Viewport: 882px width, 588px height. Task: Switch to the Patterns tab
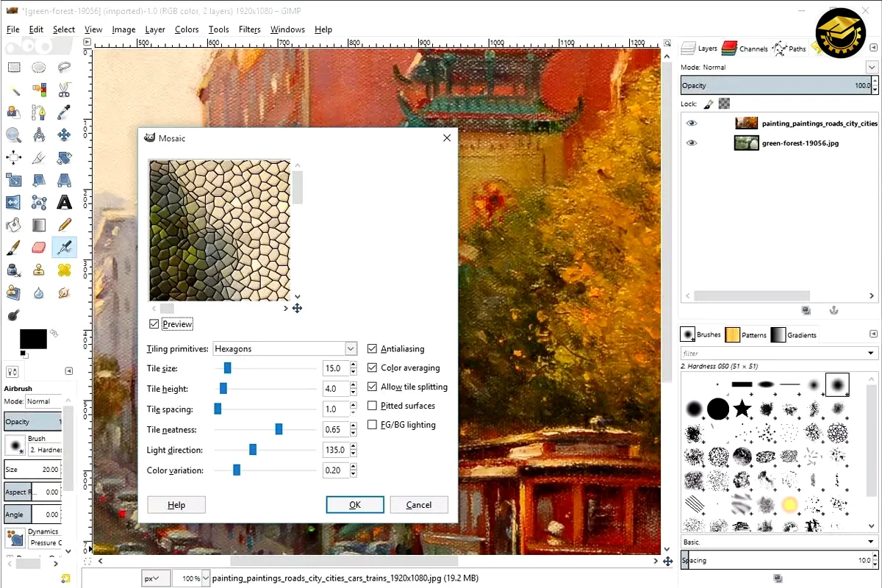coord(746,335)
